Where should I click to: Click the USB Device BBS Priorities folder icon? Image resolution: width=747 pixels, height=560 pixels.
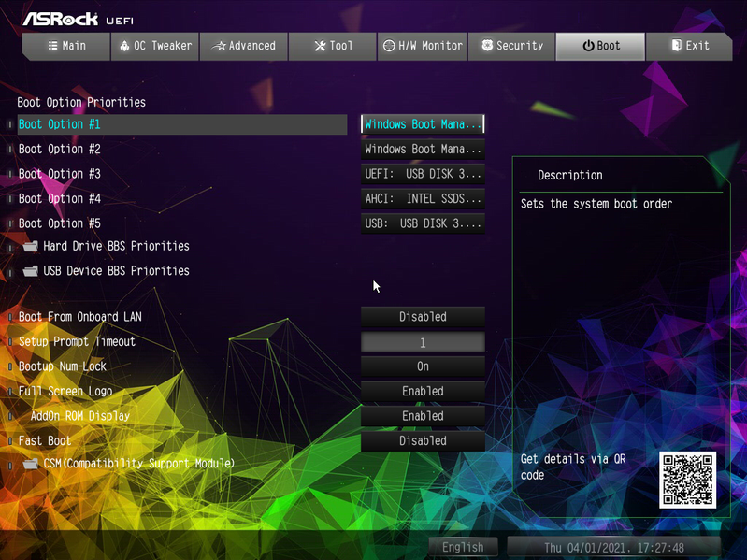[x=31, y=271]
